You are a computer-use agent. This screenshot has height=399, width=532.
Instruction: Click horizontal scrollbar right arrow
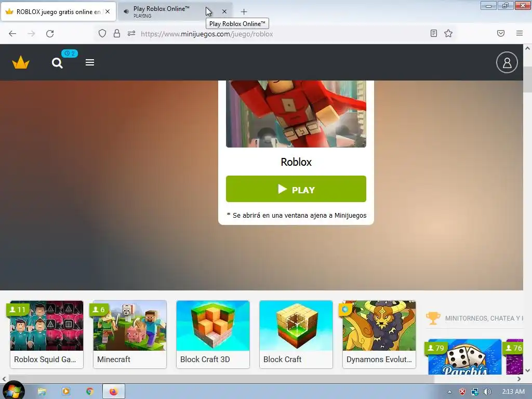click(x=519, y=379)
